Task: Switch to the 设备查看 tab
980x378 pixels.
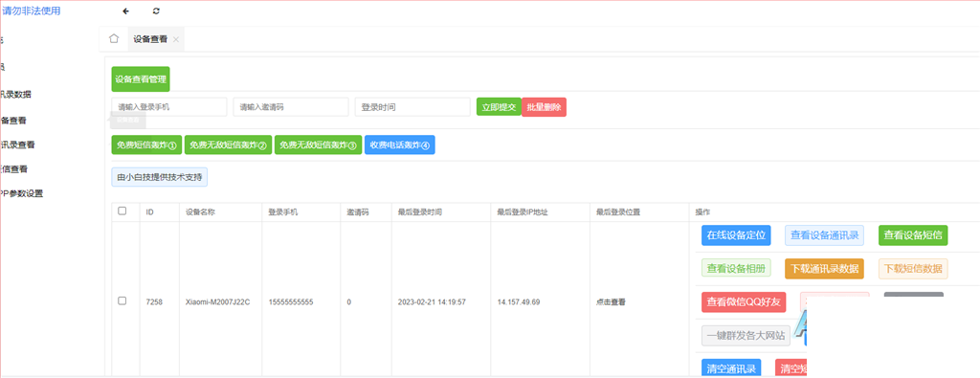Action: tap(150, 38)
